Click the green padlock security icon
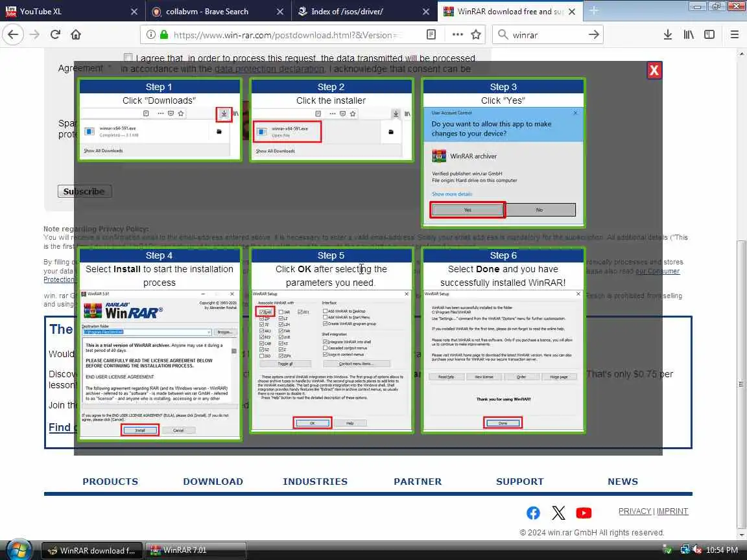 click(164, 35)
